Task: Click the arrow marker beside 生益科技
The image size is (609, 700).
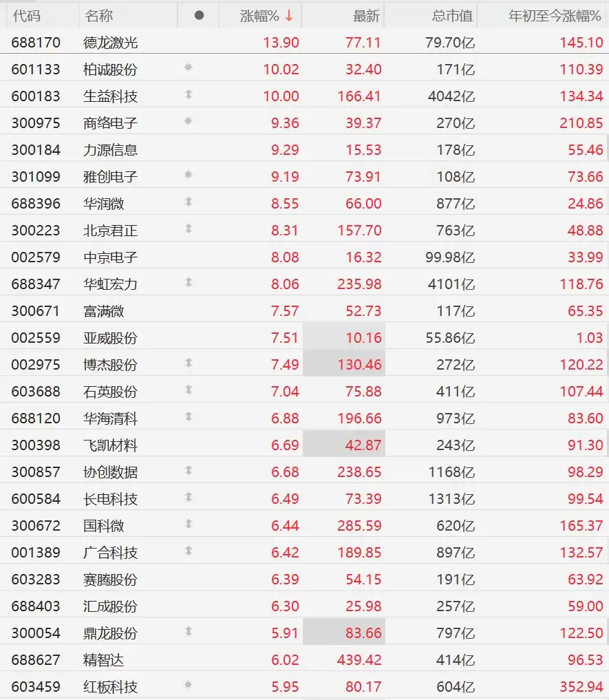Action: [x=189, y=94]
